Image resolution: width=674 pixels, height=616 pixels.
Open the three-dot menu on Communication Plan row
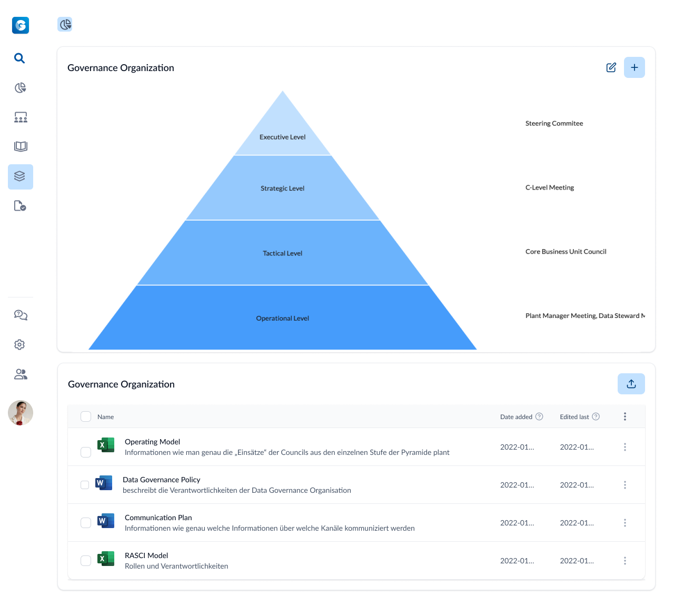tap(625, 522)
